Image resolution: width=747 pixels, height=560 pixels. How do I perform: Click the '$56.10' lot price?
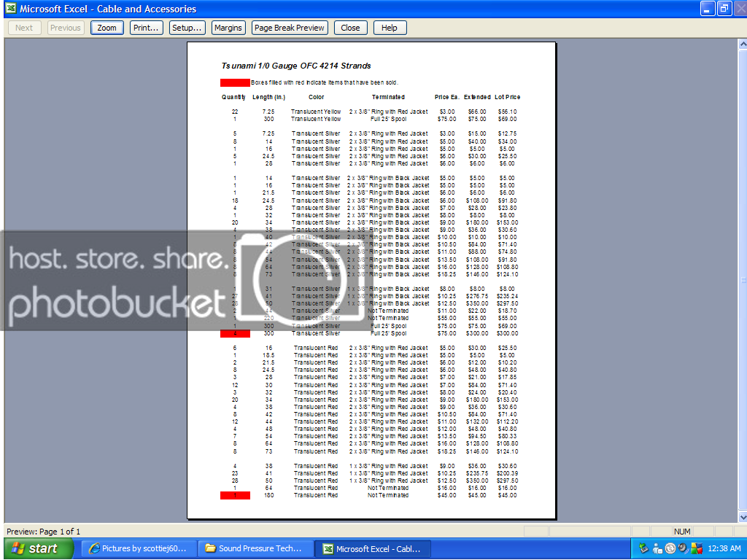coord(508,112)
